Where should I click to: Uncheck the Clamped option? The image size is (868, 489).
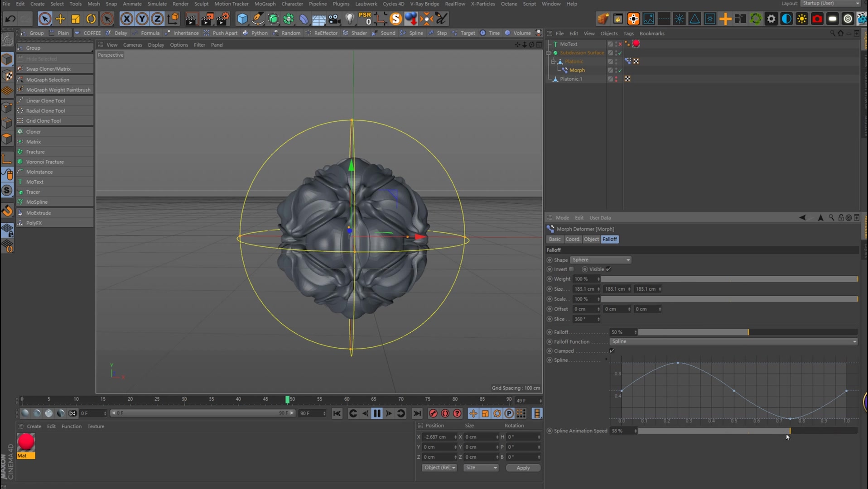tap(612, 350)
